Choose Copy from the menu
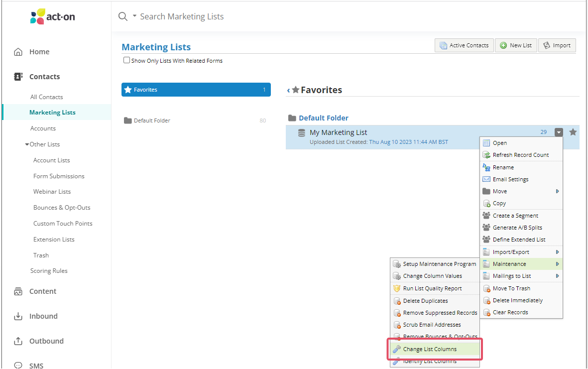This screenshot has width=588, height=369. 521,203
